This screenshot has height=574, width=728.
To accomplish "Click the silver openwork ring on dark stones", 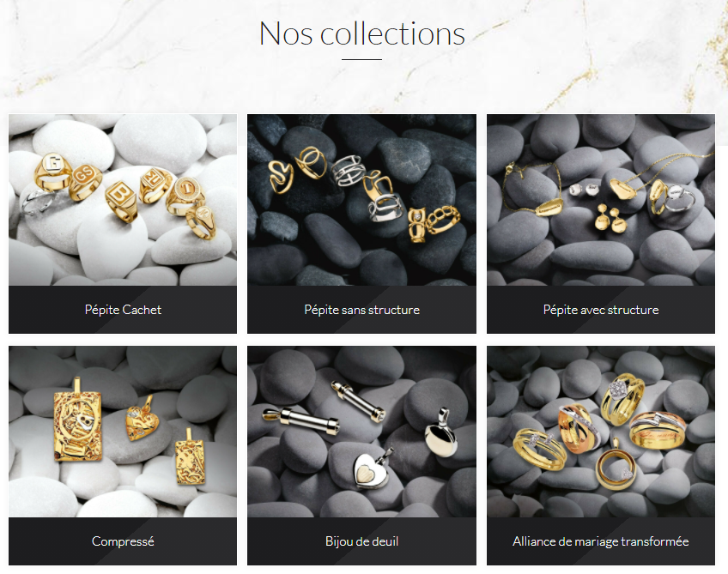I will 348,171.
